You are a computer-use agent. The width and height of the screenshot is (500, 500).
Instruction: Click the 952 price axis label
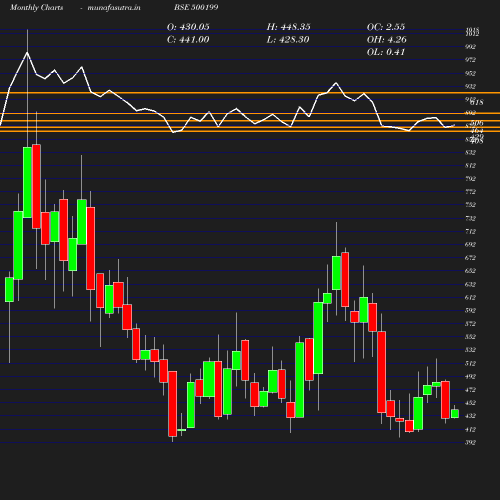click(470, 73)
